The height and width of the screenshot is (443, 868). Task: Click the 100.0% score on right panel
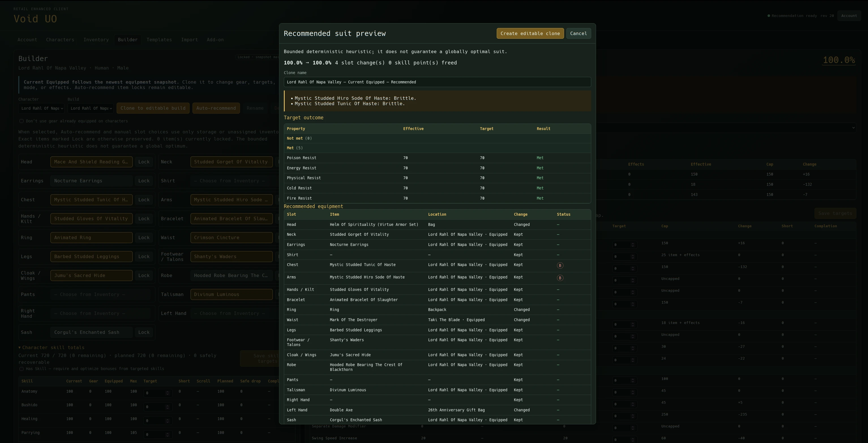[839, 60]
